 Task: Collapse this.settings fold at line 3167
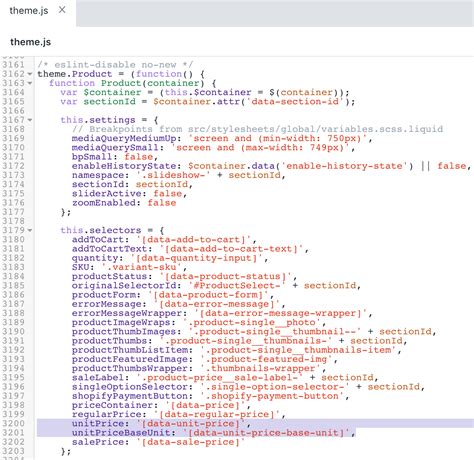pos(30,120)
